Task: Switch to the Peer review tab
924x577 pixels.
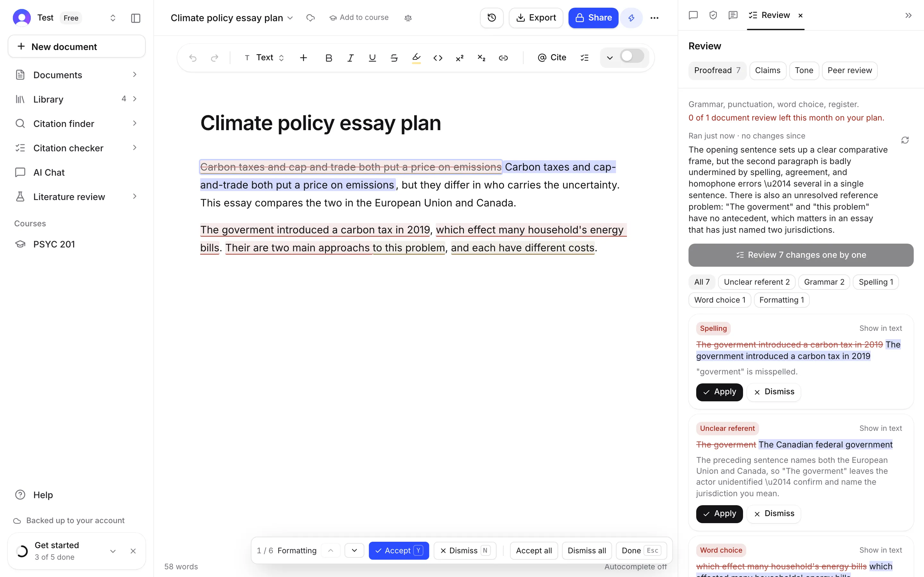Action: click(x=850, y=71)
